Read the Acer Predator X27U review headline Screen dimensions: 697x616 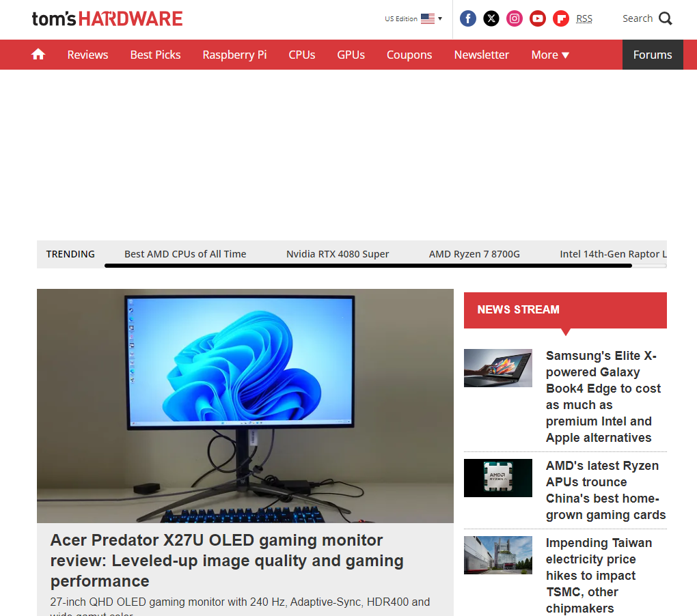(x=227, y=561)
